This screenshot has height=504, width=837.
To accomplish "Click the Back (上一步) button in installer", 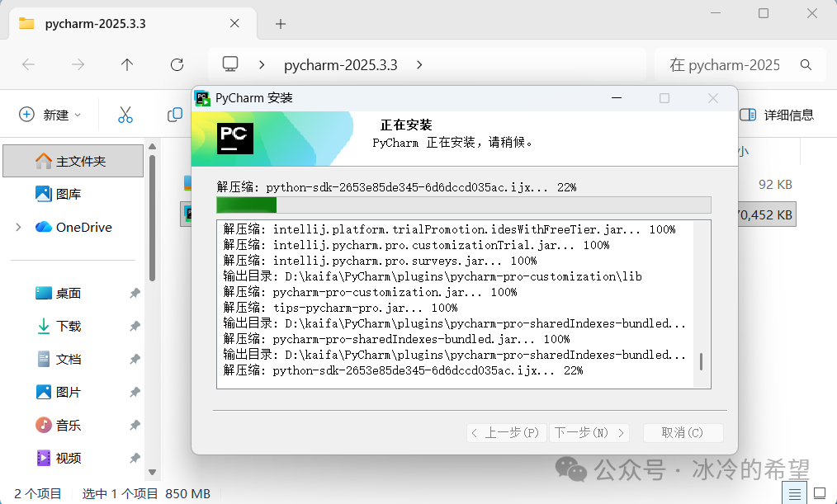I will (507, 432).
